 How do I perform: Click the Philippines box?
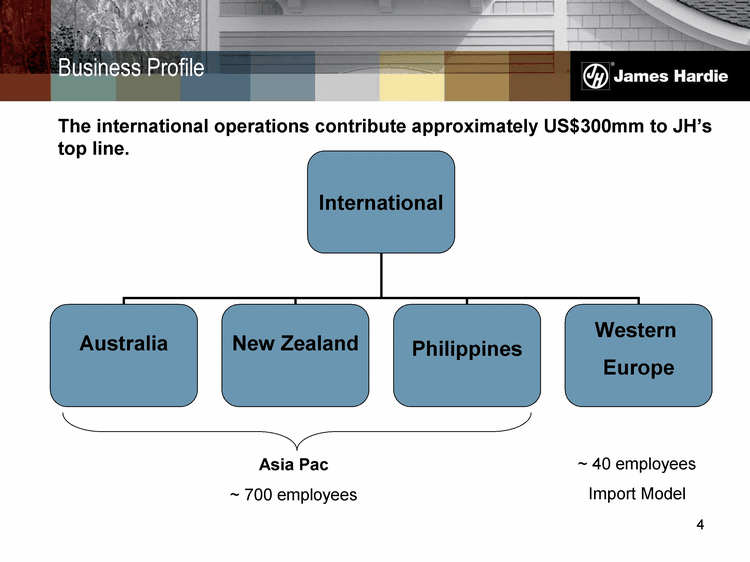pyautogui.click(x=467, y=355)
